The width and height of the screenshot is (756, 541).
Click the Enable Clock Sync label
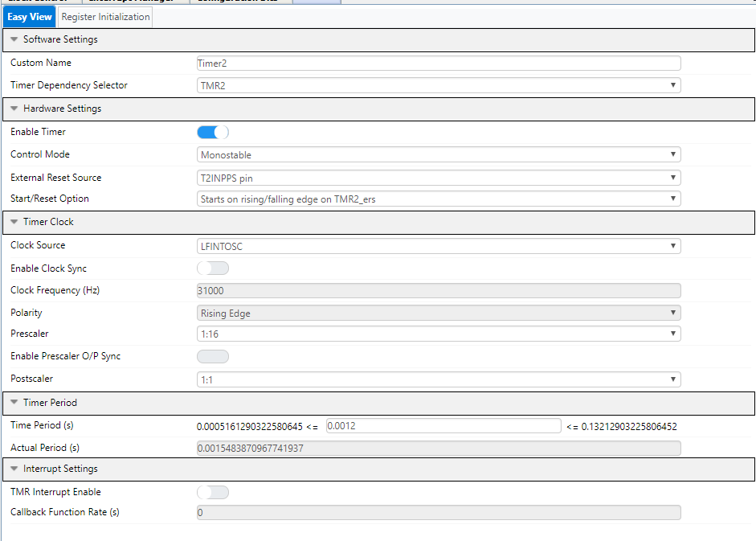[x=49, y=268]
